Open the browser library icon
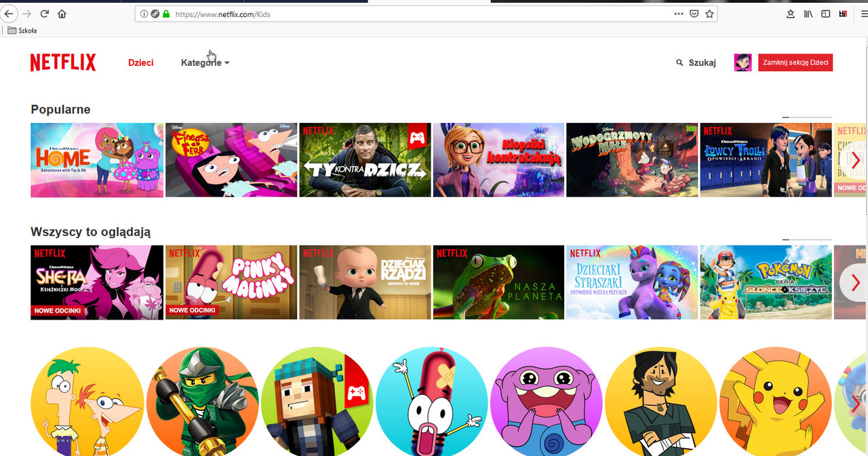 tap(808, 14)
